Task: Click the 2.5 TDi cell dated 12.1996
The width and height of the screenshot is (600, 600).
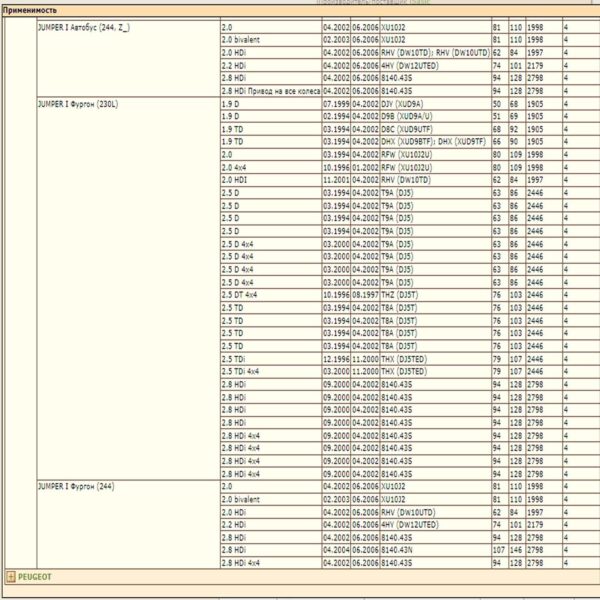Action: coord(271,359)
